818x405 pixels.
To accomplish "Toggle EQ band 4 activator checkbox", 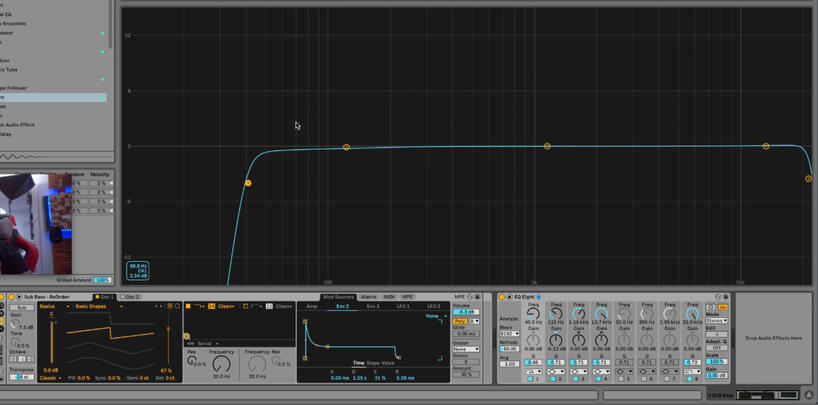I will tap(598, 379).
